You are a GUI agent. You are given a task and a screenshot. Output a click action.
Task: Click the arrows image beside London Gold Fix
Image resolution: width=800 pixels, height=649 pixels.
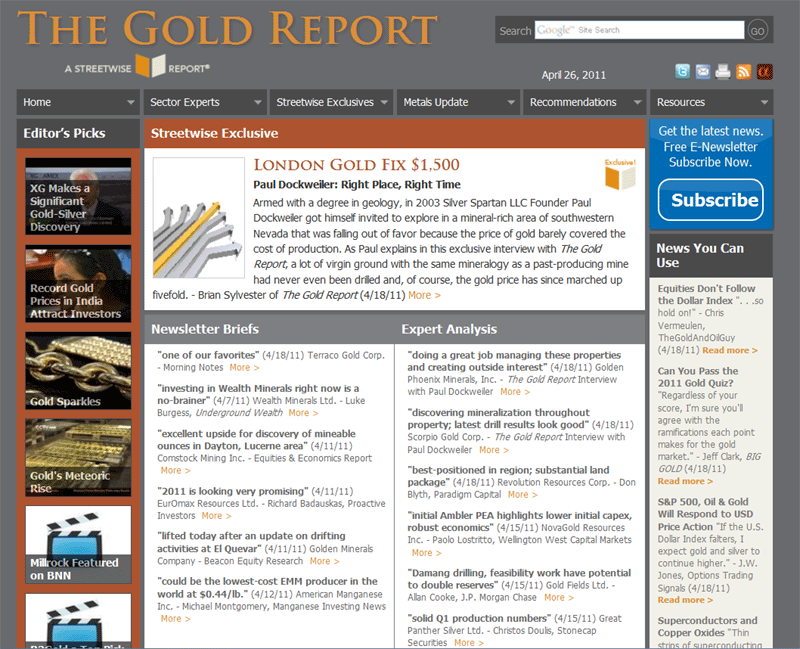click(x=198, y=217)
